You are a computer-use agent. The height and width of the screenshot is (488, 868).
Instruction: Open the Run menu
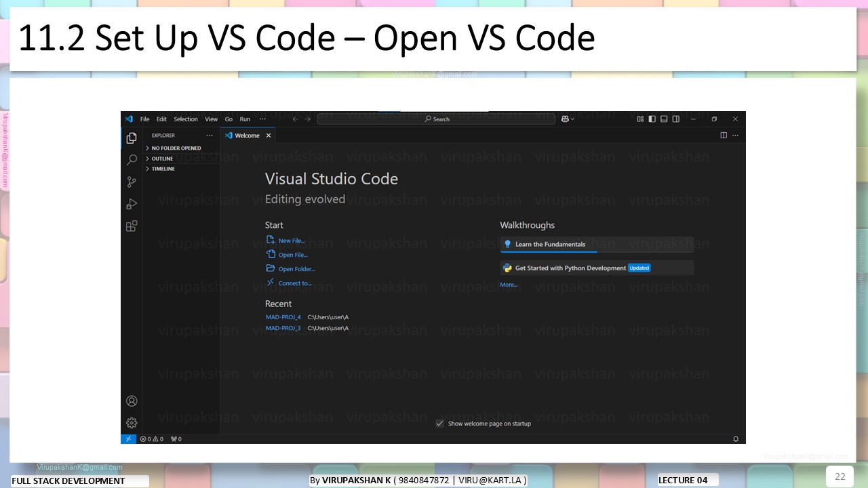click(x=245, y=119)
